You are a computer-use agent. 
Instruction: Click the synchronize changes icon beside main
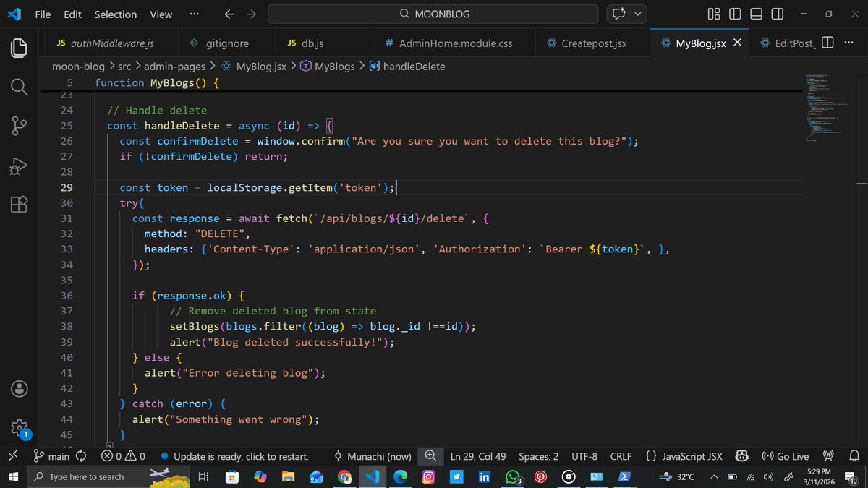pyautogui.click(x=81, y=456)
